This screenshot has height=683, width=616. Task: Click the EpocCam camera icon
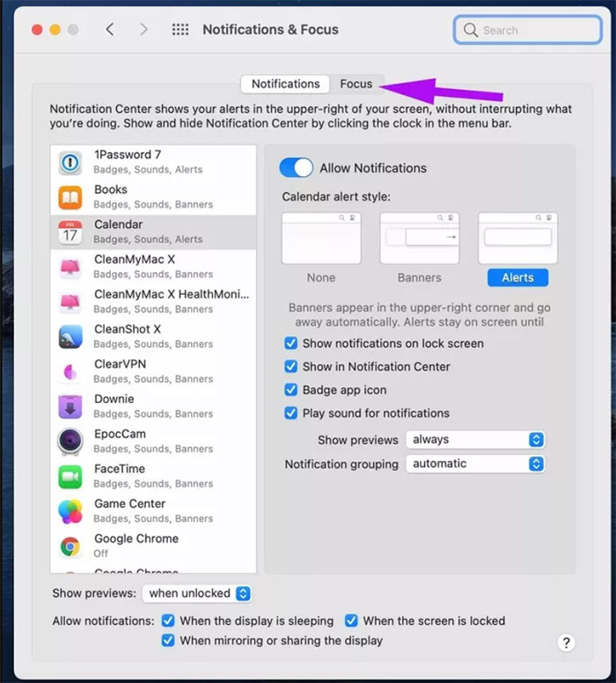point(70,441)
